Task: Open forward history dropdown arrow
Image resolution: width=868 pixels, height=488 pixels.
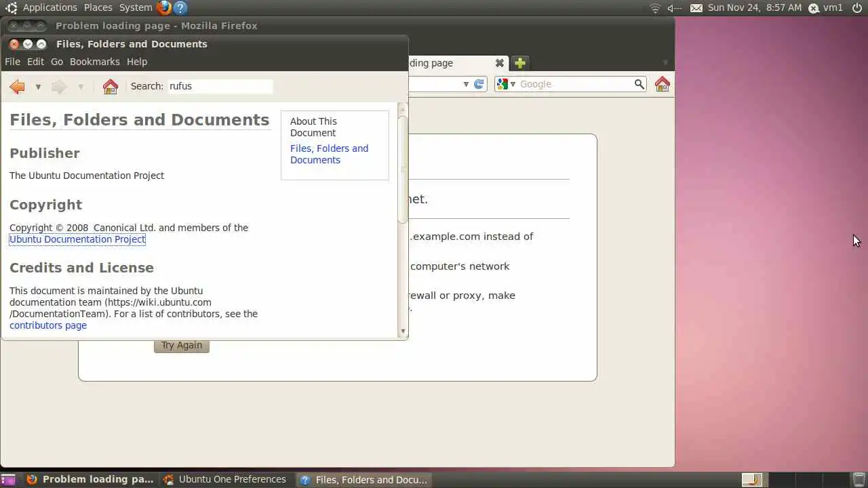Action: pos(81,87)
